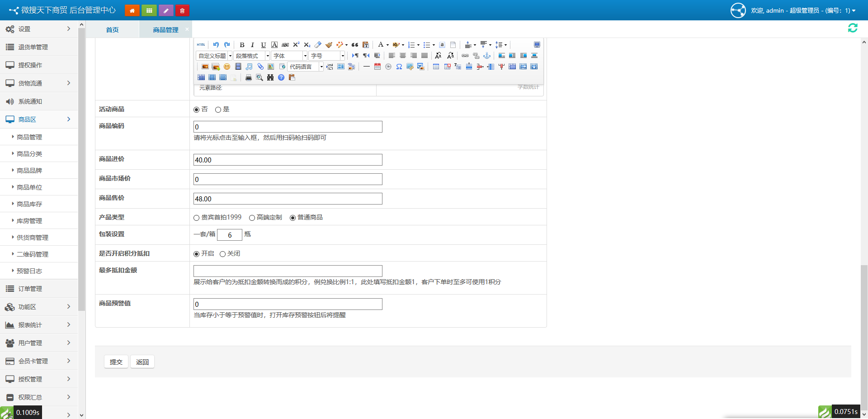Open the 字体 font dropdown
Screen dimensions: 868x419
(289, 56)
